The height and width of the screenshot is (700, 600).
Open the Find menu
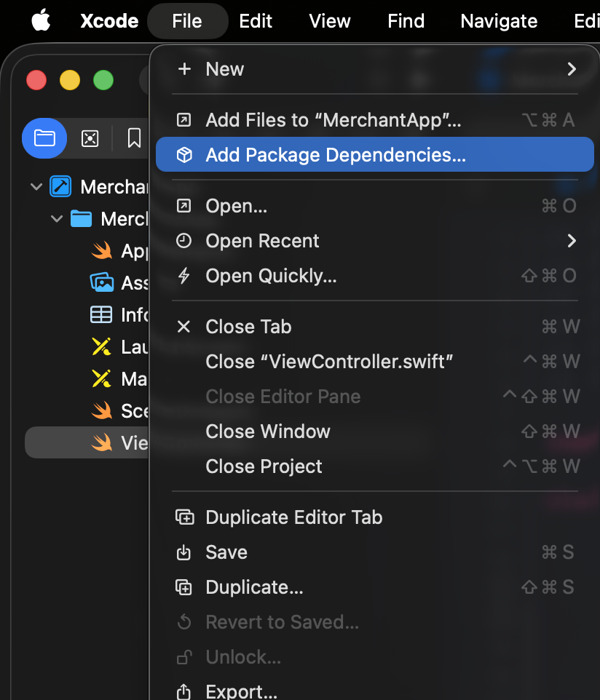pos(406,21)
